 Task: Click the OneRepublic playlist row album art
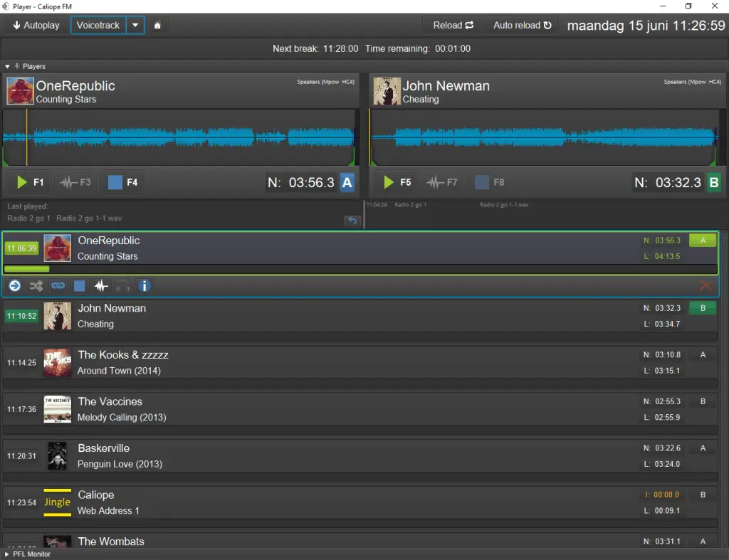(57, 248)
